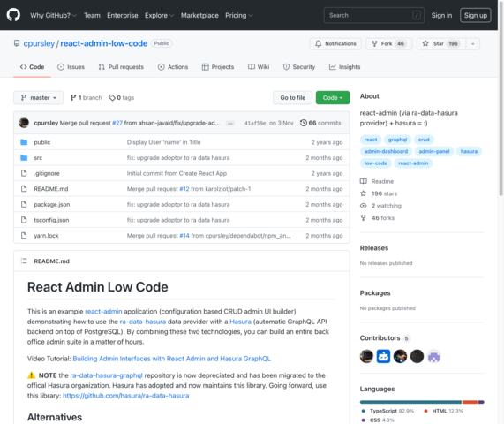Open the src folder icon
504x424 pixels.
point(24,157)
